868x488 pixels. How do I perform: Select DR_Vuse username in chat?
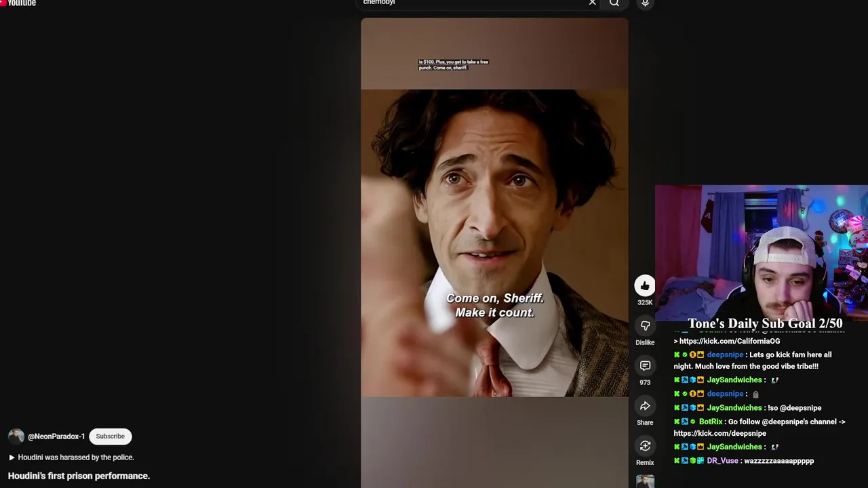click(722, 461)
